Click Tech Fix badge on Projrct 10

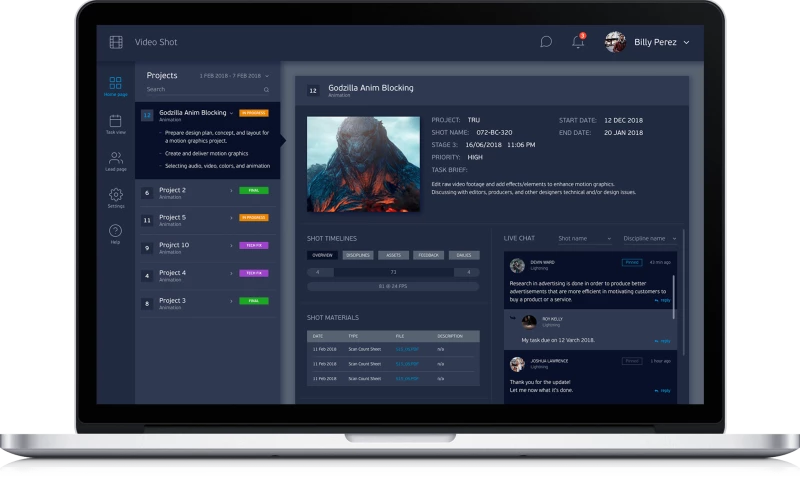point(254,245)
